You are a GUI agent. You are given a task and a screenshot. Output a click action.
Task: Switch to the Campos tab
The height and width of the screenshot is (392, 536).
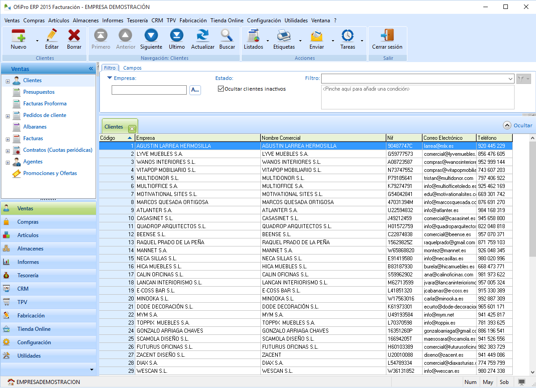(132, 68)
